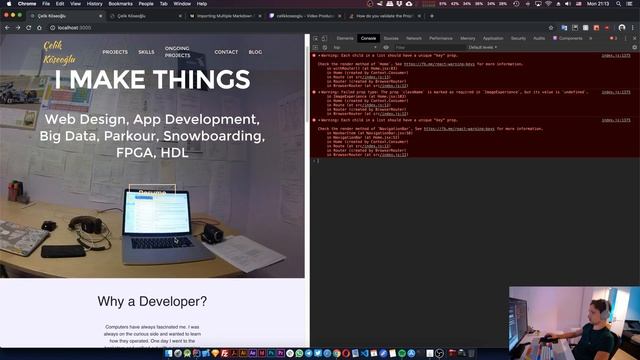This screenshot has width=640, height=360.
Task: Open the Default levels dropdown
Action: click(482, 47)
